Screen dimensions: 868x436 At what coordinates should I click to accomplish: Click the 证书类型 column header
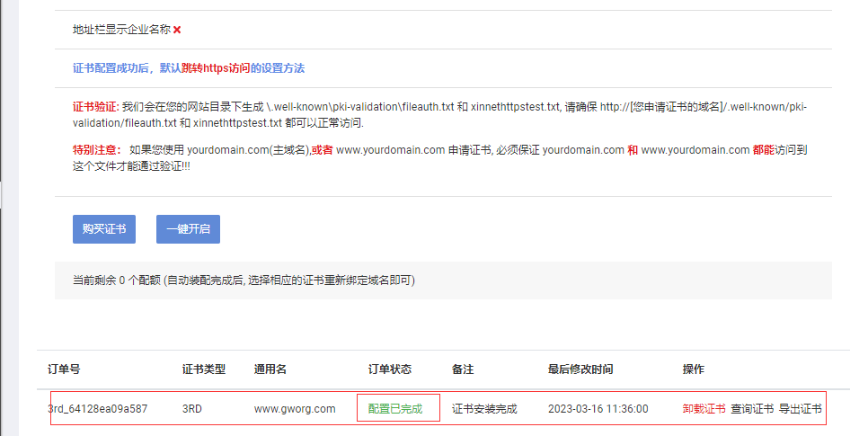203,369
